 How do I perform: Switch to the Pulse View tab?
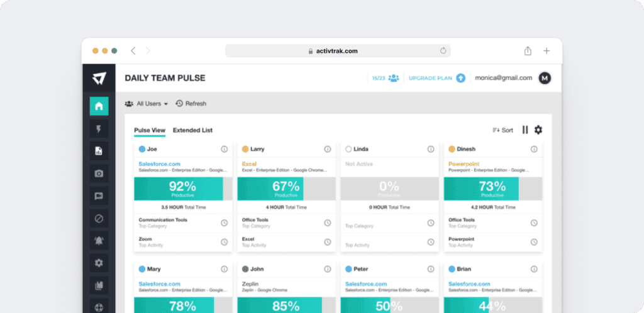pyautogui.click(x=150, y=131)
